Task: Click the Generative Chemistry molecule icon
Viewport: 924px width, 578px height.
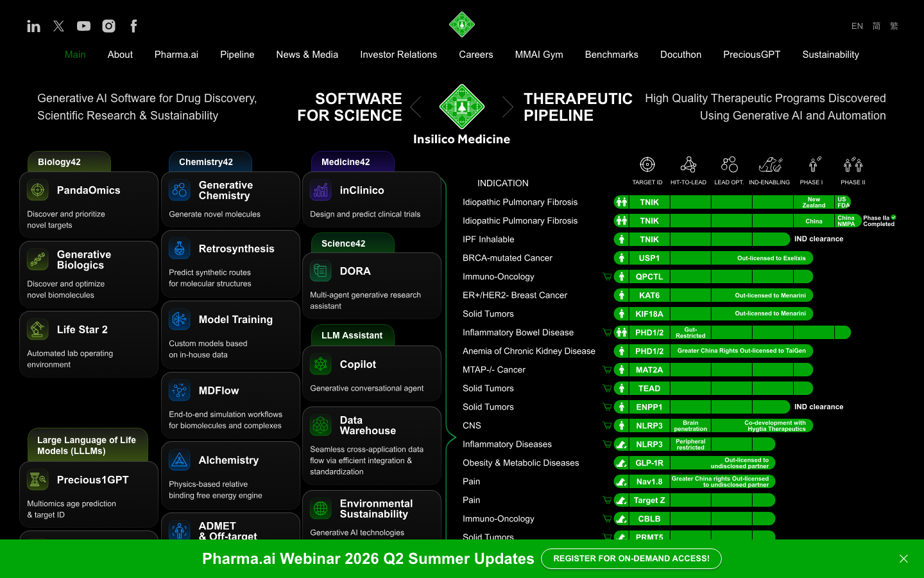Action: (x=180, y=190)
